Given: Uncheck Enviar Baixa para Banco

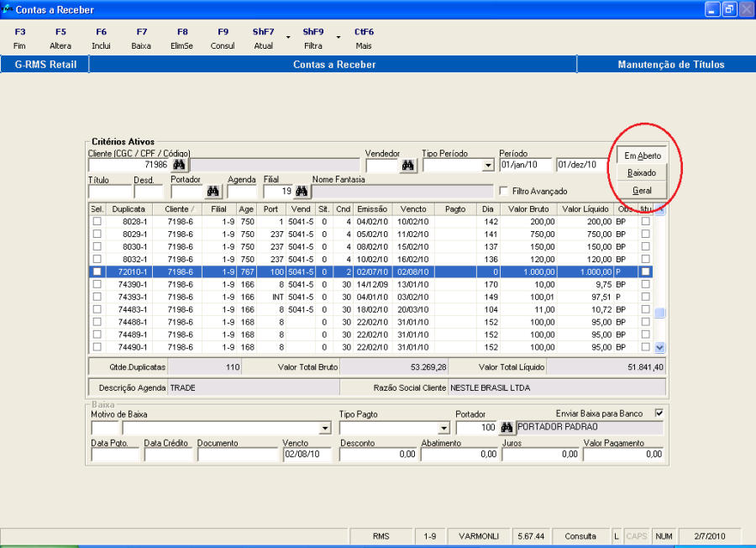Looking at the screenshot, I should click(x=659, y=413).
